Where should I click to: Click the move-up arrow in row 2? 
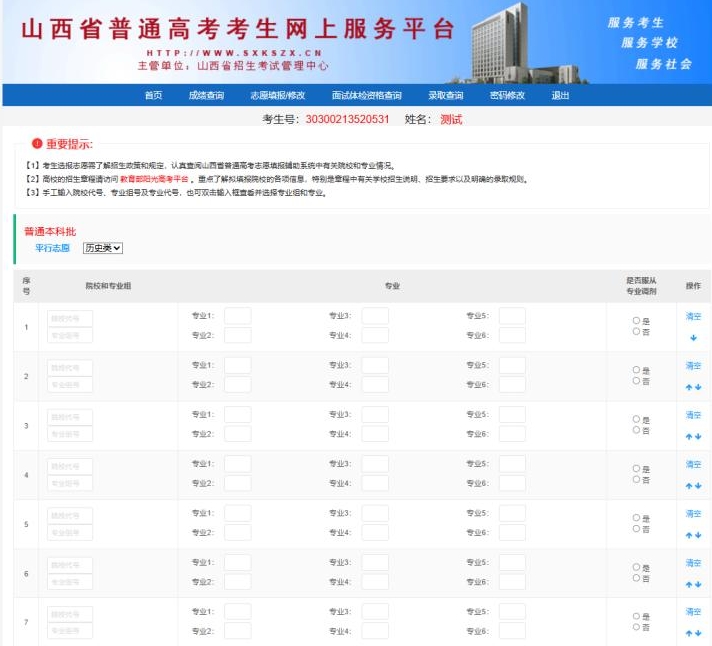tap(689, 387)
